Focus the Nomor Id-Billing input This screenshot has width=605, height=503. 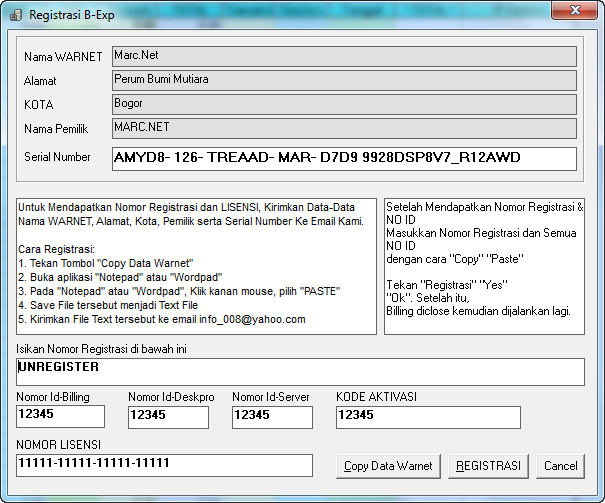(60, 416)
